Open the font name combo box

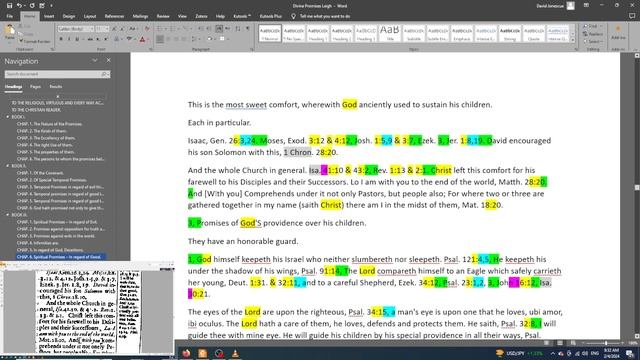click(x=76, y=29)
